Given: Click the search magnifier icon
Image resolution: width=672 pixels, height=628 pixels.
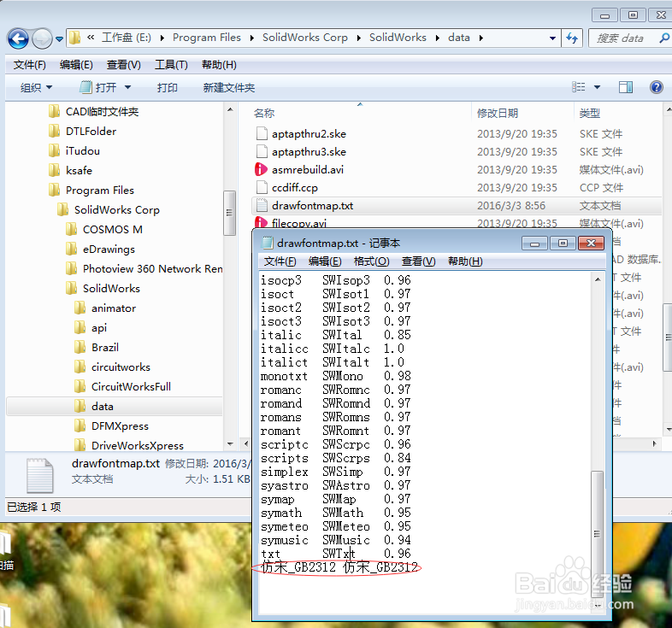Looking at the screenshot, I should [664, 38].
